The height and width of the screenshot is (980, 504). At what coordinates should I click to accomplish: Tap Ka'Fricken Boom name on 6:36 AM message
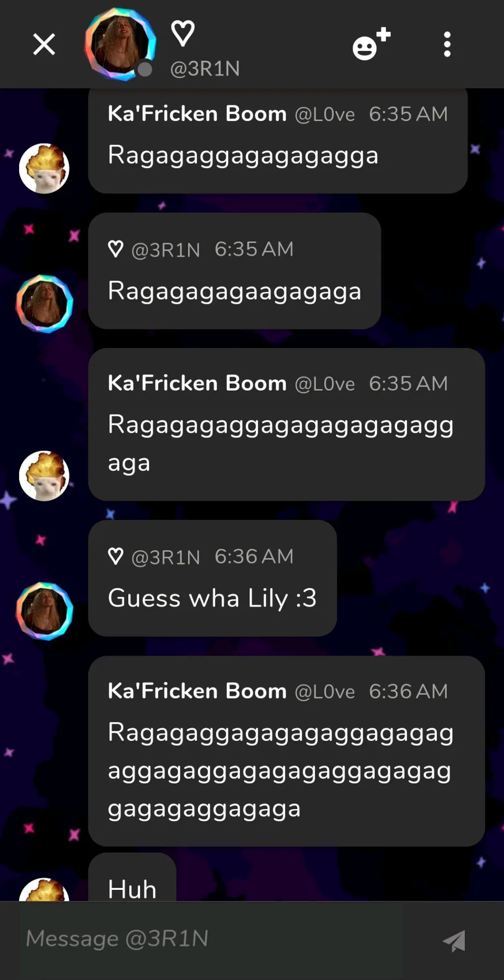point(197,691)
